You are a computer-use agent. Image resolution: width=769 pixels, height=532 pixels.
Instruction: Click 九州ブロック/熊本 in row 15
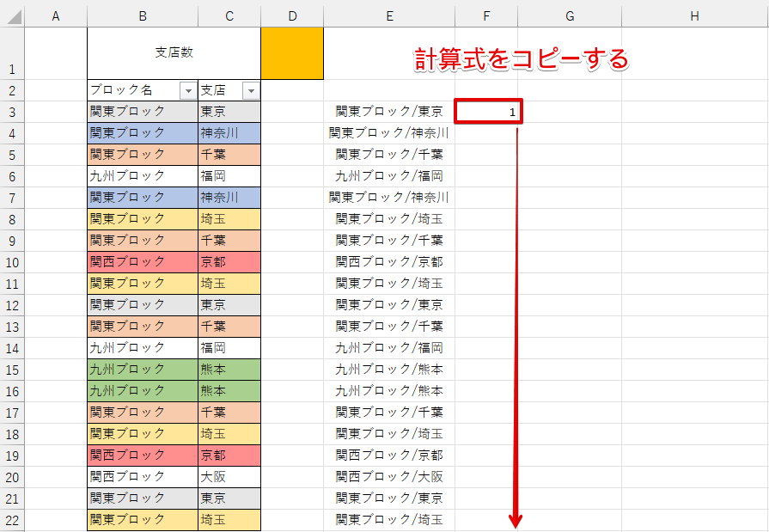(x=389, y=370)
